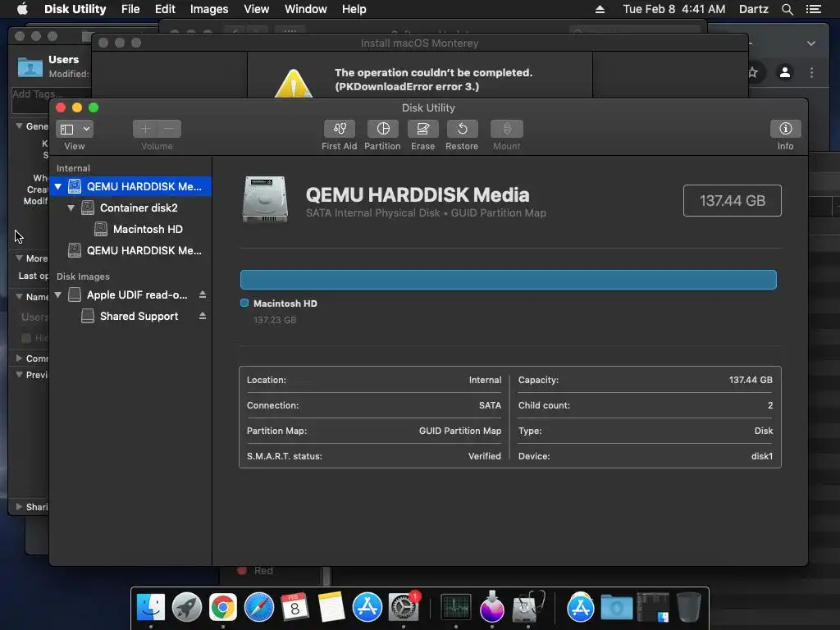Open the Images menu
Viewport: 840px width, 630px height.
click(209, 9)
